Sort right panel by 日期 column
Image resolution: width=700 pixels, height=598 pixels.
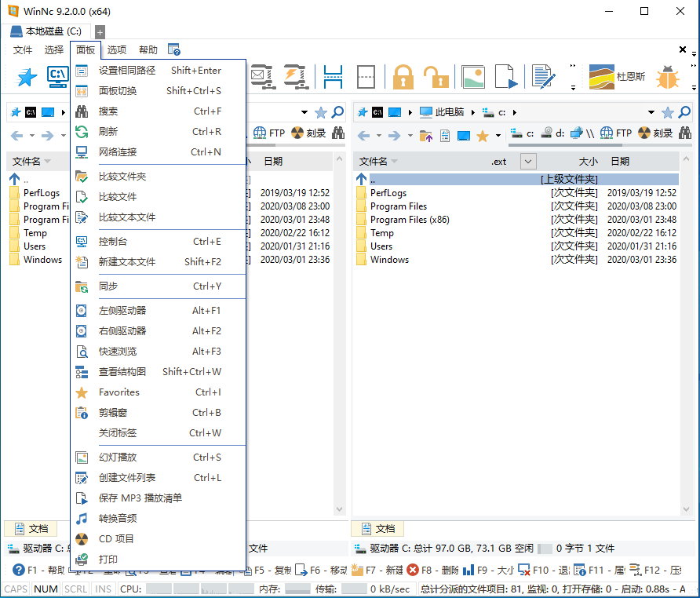point(620,161)
